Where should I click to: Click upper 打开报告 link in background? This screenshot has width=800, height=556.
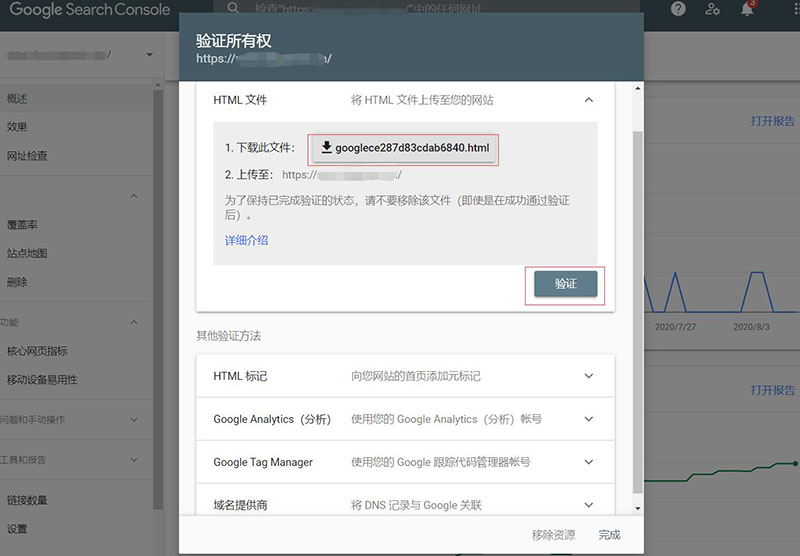[772, 121]
